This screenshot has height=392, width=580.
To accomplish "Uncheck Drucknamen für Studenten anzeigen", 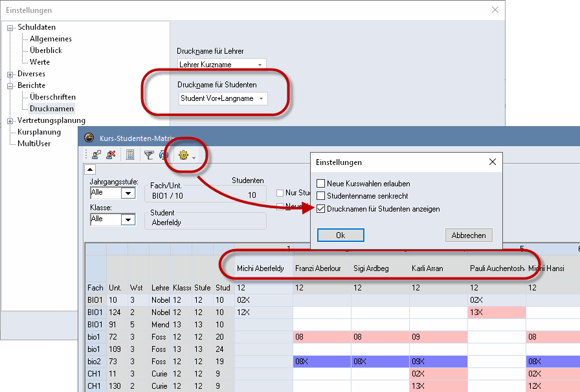I will click(x=320, y=208).
